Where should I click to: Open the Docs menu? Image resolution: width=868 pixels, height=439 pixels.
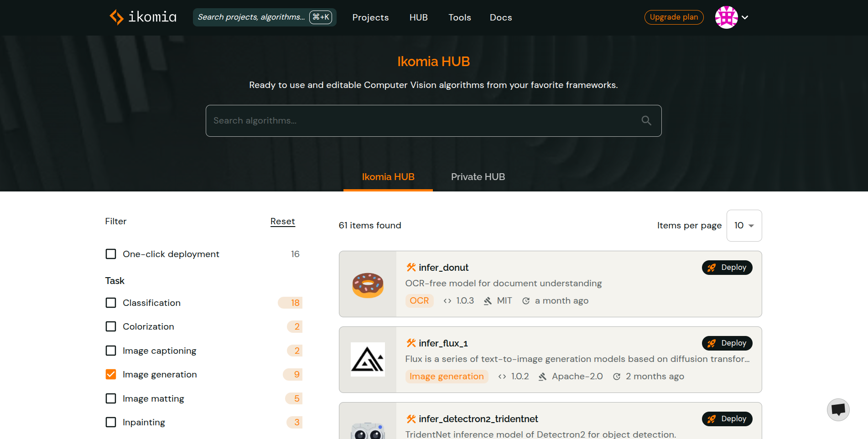pyautogui.click(x=501, y=17)
